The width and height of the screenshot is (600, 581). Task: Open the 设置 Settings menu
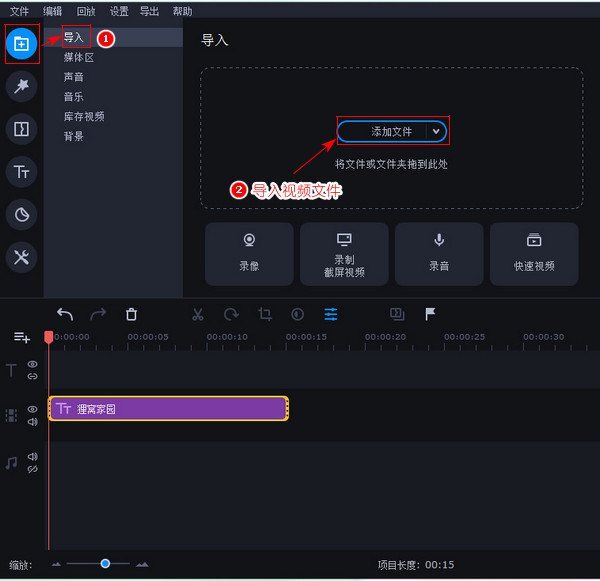click(x=119, y=11)
